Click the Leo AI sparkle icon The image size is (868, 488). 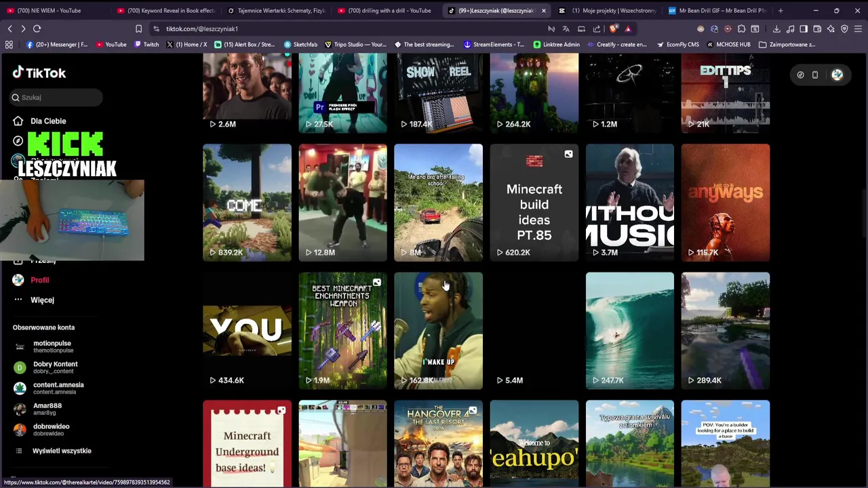click(x=831, y=28)
